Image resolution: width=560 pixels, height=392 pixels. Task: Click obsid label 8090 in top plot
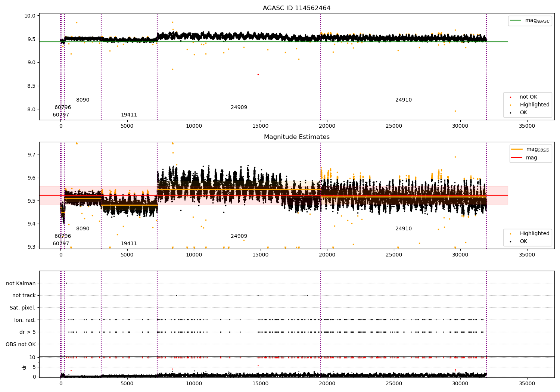click(83, 100)
